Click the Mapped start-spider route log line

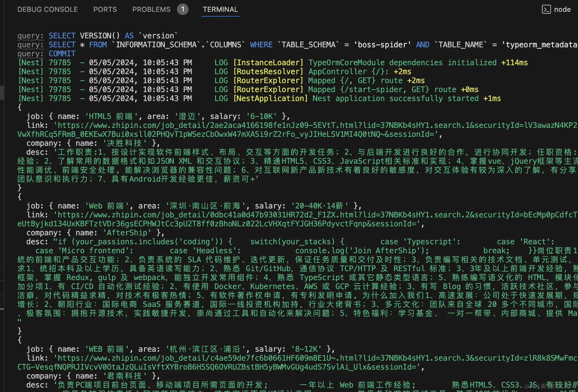(248, 89)
